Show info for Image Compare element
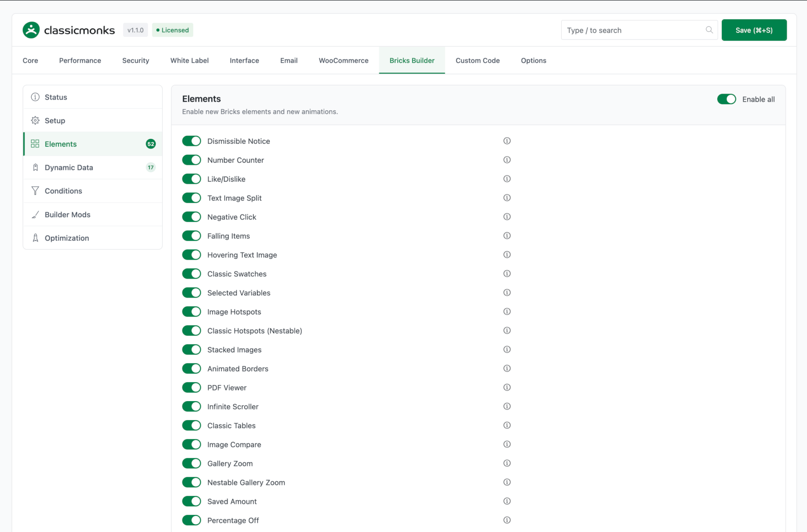Viewport: 807px width, 532px height. pyautogui.click(x=507, y=444)
